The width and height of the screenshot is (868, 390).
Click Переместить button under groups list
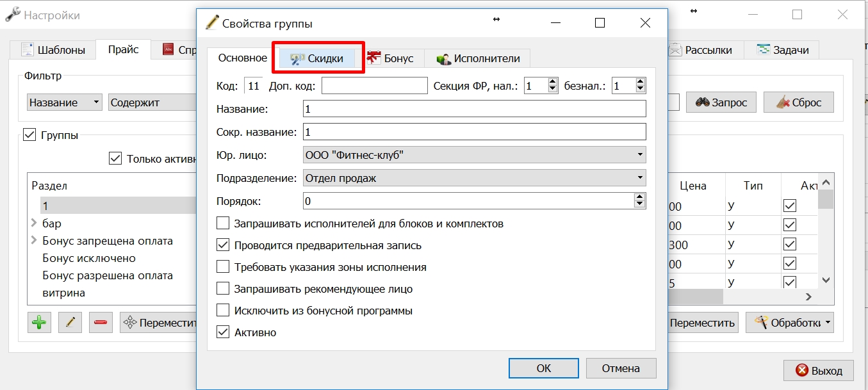[159, 323]
